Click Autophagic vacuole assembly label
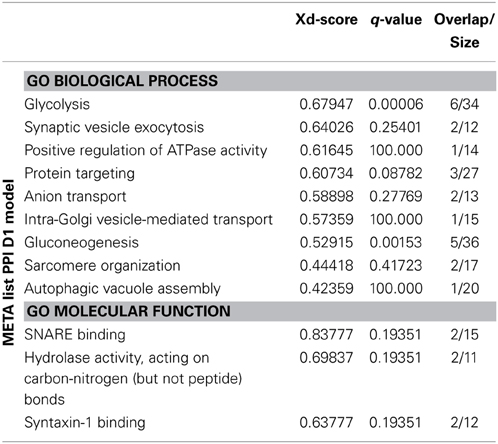Screen dimensions: 498x444 click(x=122, y=289)
